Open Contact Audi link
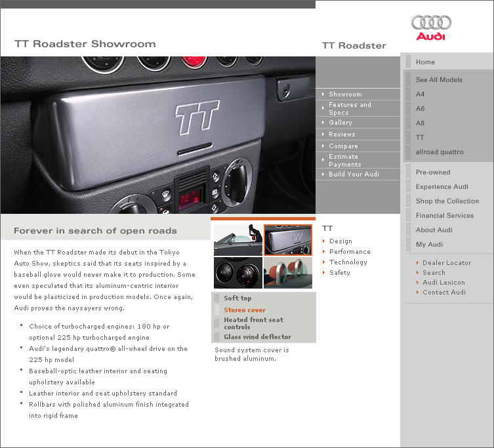Image resolution: width=494 pixels, height=448 pixels. (444, 292)
